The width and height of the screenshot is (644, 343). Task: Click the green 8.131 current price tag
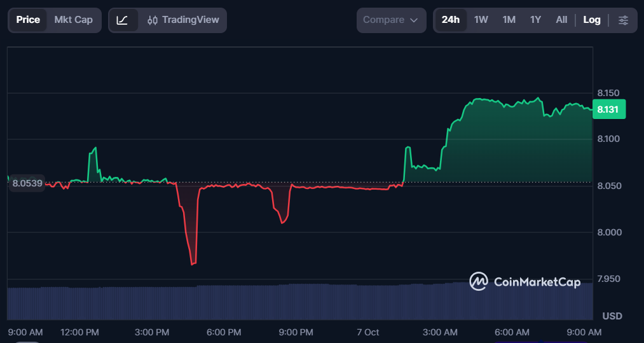click(x=609, y=109)
